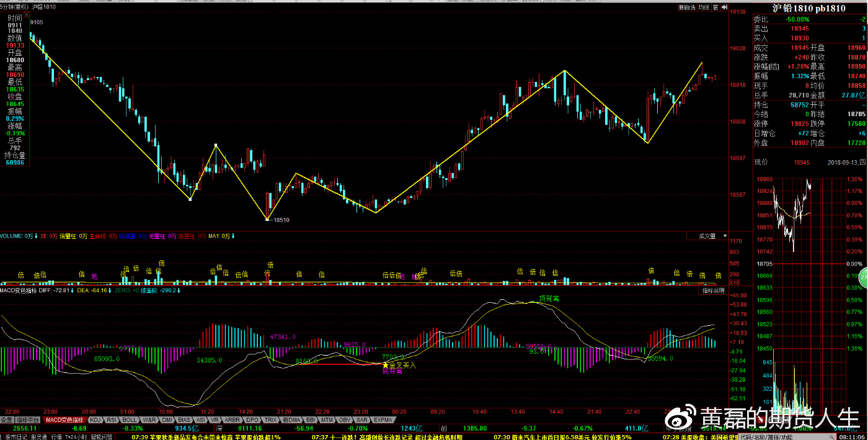Click the 18510 low price label
This screenshot has width=868, height=440.
[x=281, y=220]
